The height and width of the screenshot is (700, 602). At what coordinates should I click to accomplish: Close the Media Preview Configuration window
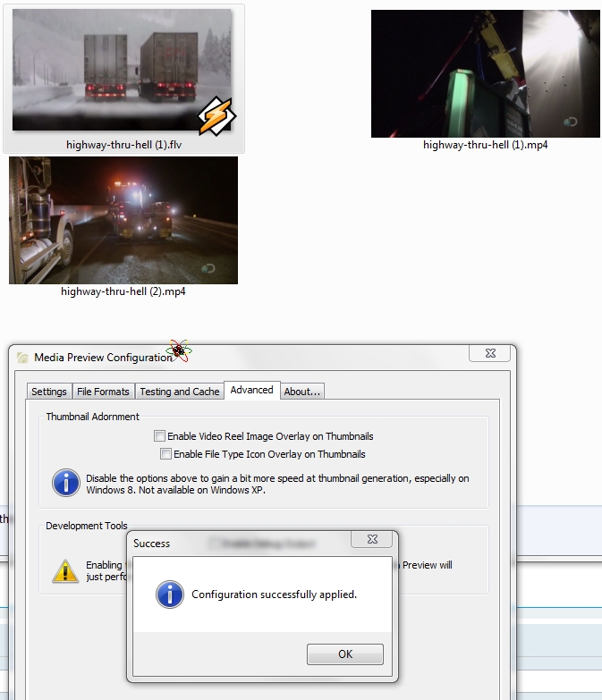[x=490, y=355]
